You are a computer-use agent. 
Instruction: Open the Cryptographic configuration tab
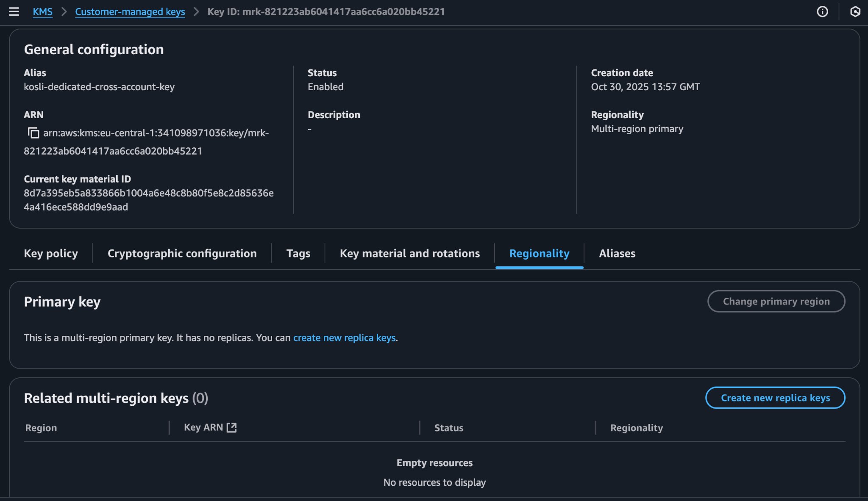(182, 253)
